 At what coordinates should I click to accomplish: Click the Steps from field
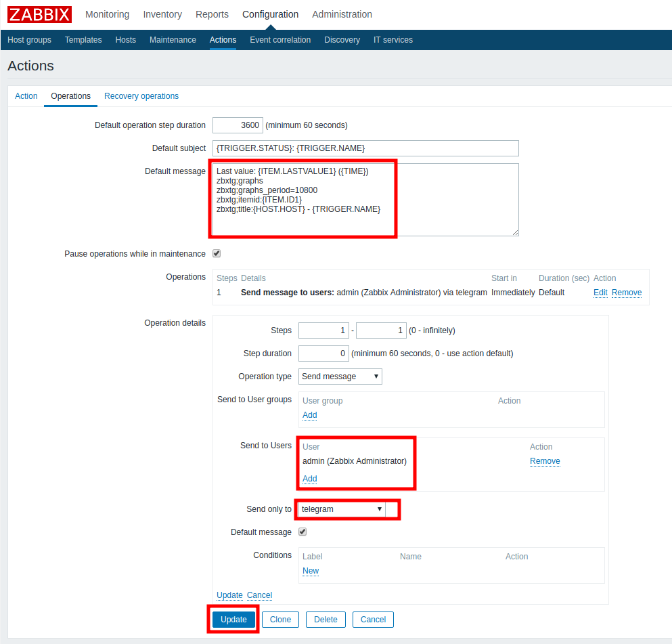click(323, 330)
